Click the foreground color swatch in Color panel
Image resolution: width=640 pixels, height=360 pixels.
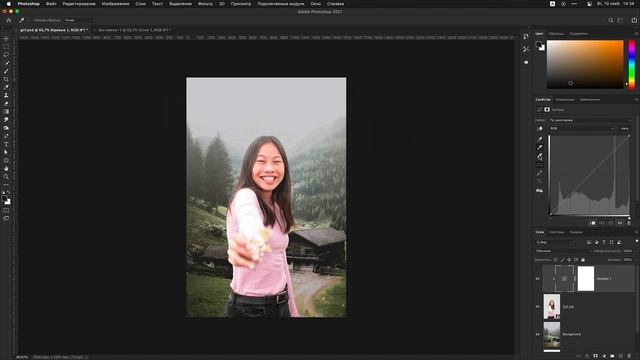[539, 44]
